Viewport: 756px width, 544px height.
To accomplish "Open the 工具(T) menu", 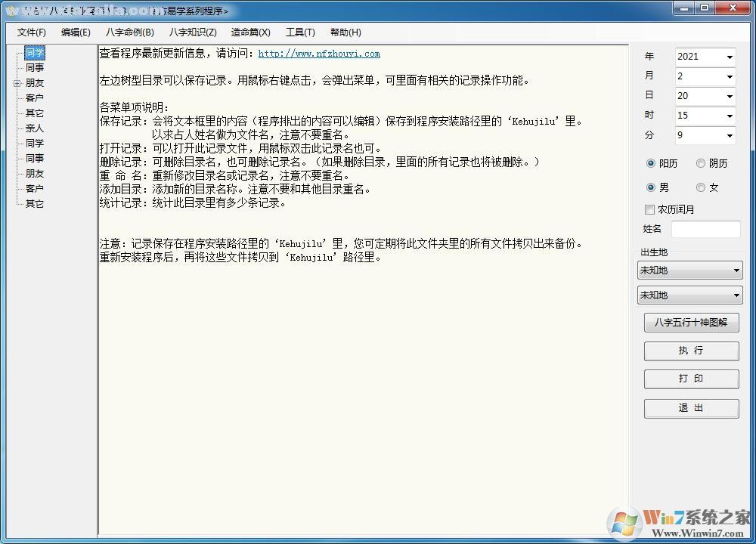I will [x=300, y=32].
